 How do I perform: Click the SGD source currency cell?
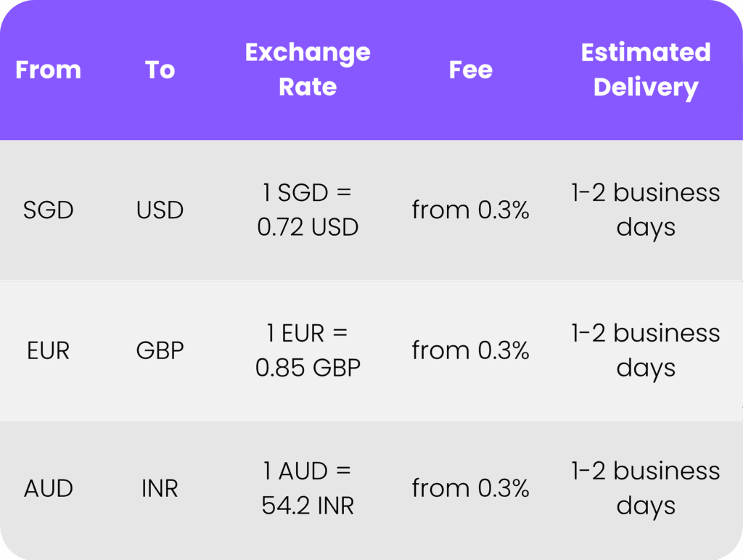pyautogui.click(x=48, y=210)
